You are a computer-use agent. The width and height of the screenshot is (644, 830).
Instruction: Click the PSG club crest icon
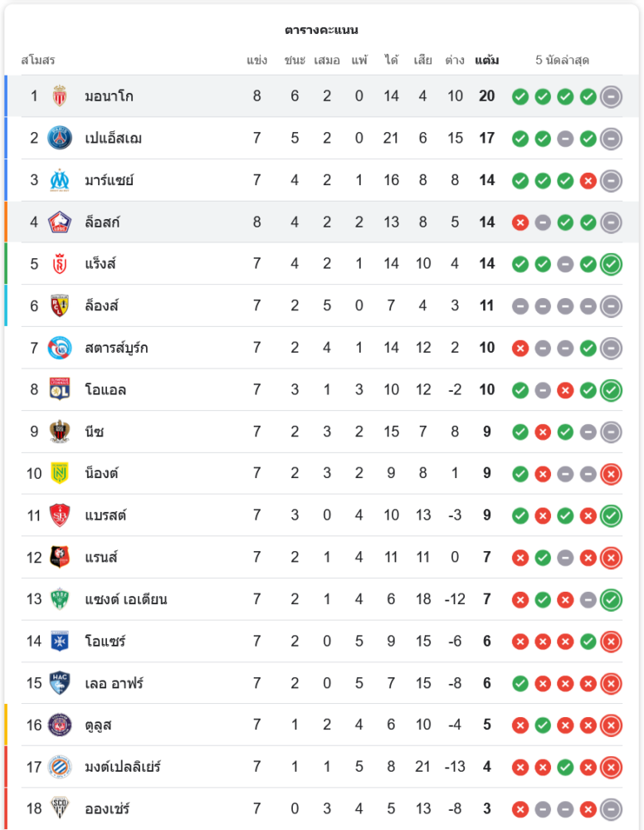pyautogui.click(x=59, y=138)
